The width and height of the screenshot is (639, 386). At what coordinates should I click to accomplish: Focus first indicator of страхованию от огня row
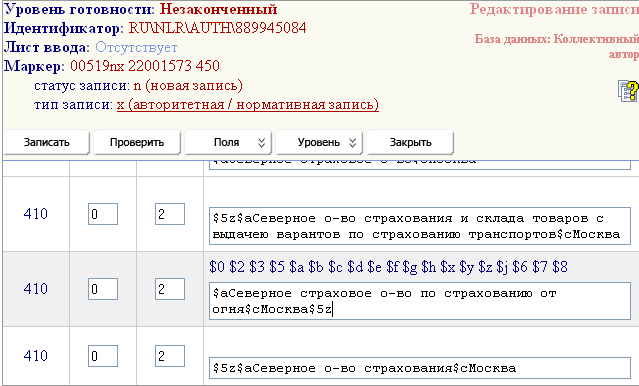point(103,289)
